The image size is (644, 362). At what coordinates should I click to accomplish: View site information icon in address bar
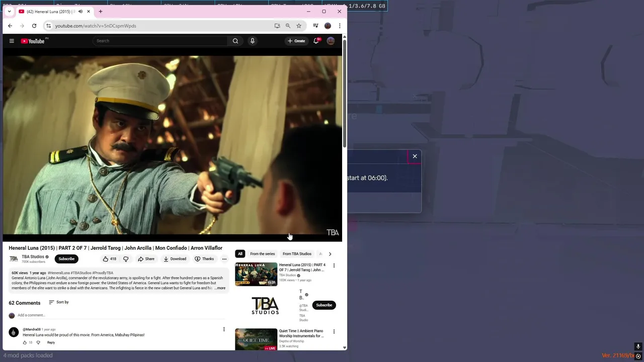coord(48,26)
